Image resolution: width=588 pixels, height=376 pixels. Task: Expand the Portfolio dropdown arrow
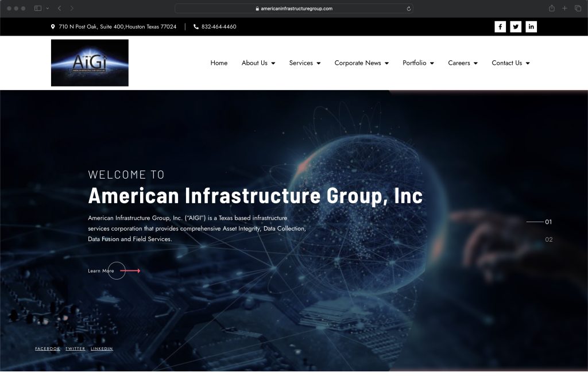click(x=432, y=63)
